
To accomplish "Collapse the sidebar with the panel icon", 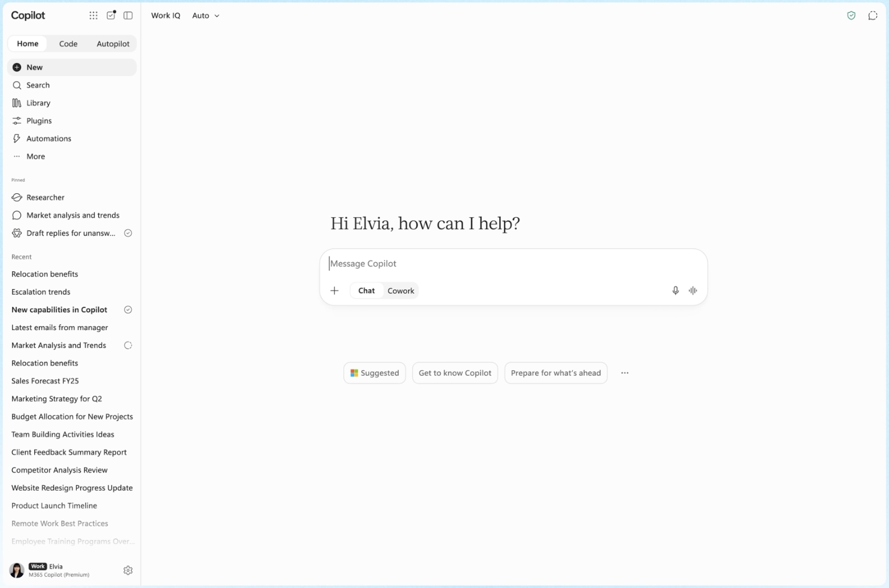I will tap(128, 16).
